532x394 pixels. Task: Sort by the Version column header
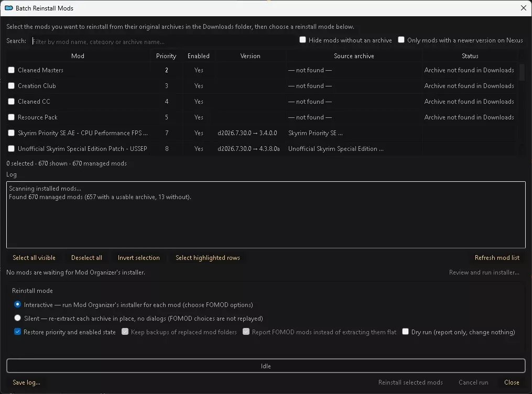(x=251, y=56)
